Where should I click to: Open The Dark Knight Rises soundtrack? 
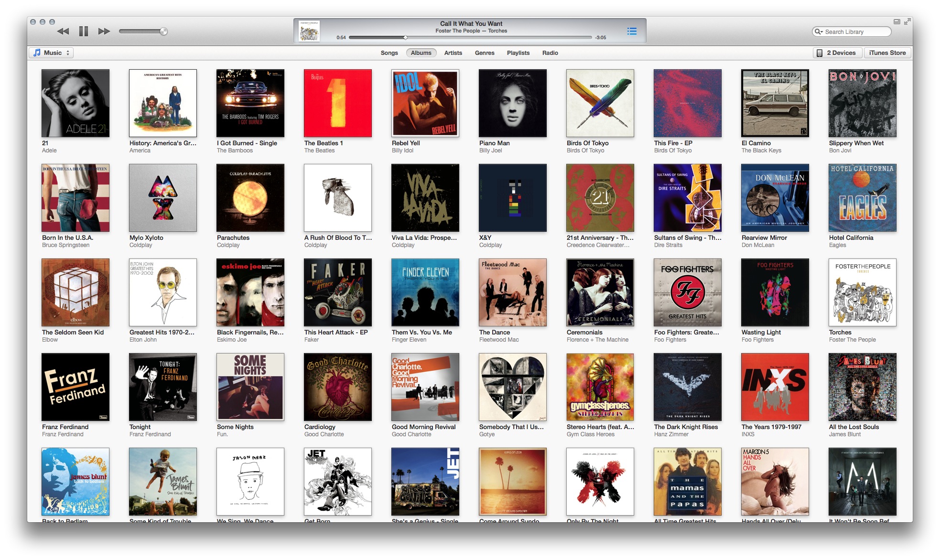pos(688,387)
